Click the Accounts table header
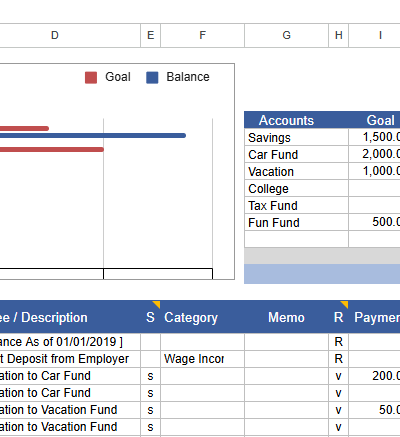The width and height of the screenshot is (400, 437). (286, 120)
